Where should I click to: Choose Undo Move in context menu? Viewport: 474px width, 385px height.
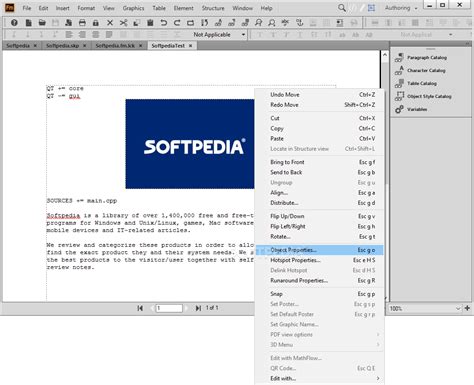[320, 95]
